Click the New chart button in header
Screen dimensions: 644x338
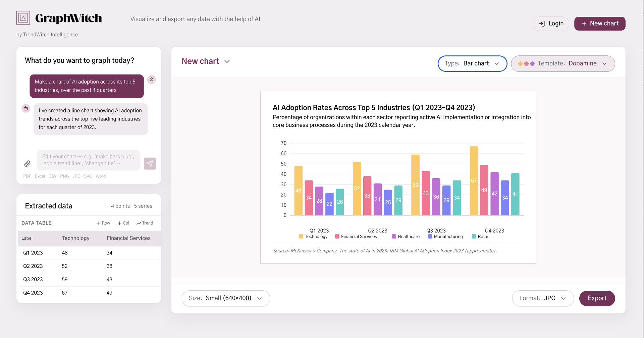tap(600, 23)
